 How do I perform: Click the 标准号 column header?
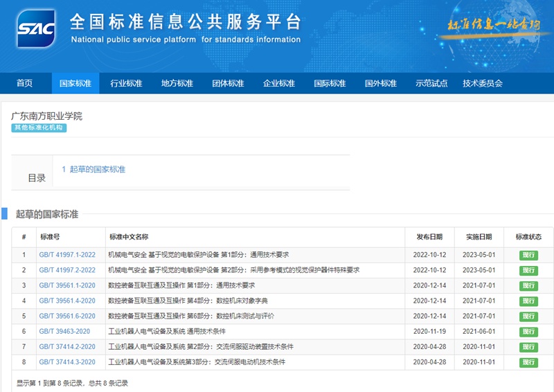(x=50, y=237)
